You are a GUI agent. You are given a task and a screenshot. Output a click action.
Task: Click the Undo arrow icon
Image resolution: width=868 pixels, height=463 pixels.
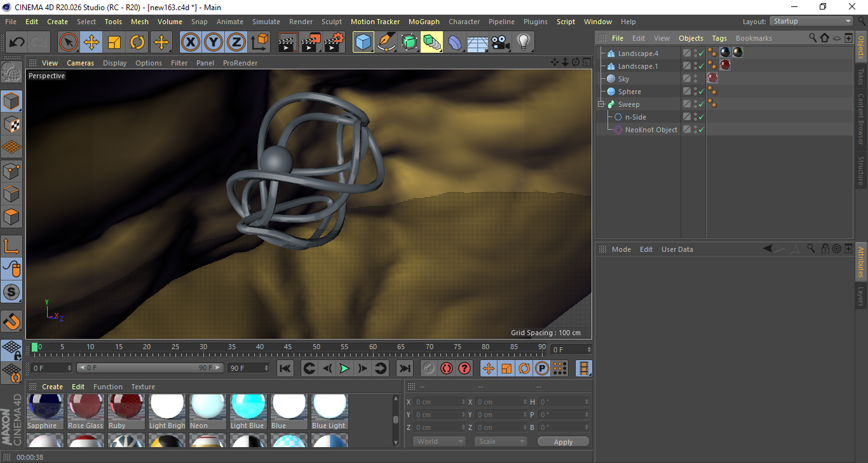tap(17, 43)
